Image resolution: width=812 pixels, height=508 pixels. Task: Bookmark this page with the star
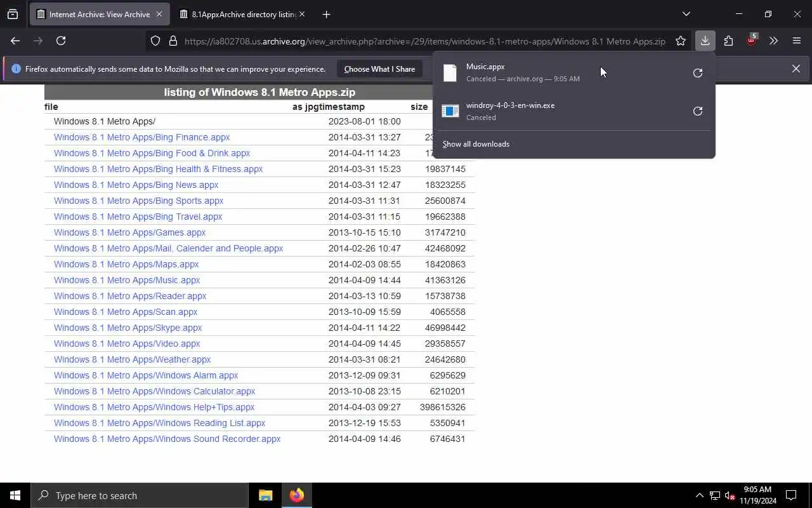pos(681,41)
